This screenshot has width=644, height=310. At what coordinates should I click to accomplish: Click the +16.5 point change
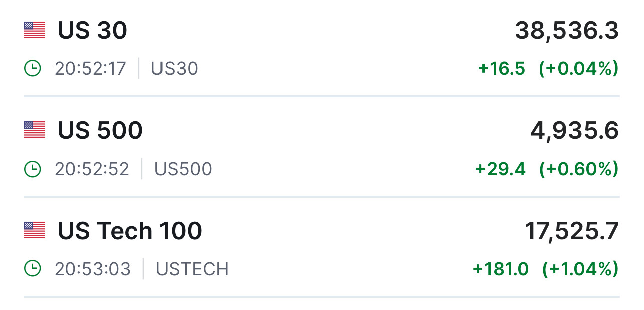[502, 69]
